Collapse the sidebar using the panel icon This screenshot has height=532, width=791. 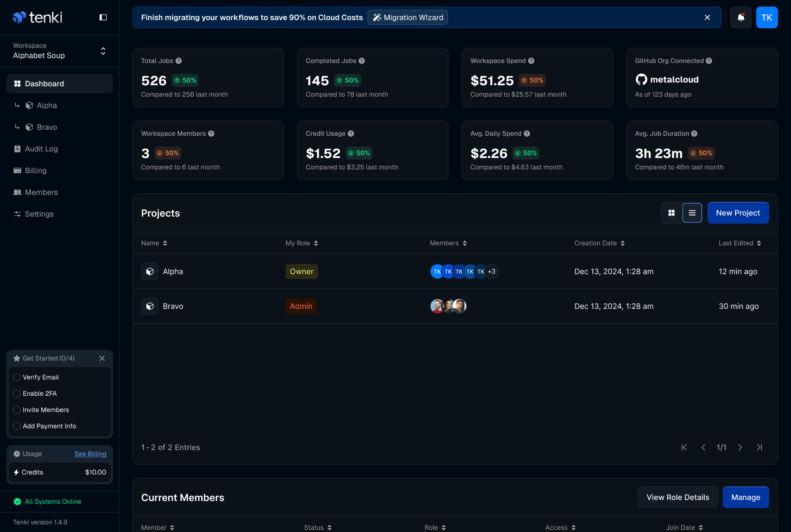(x=103, y=17)
